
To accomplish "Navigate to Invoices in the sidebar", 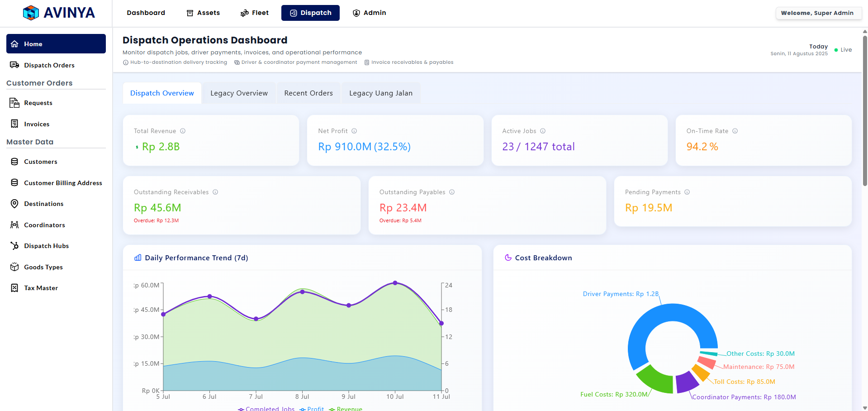I will point(36,124).
